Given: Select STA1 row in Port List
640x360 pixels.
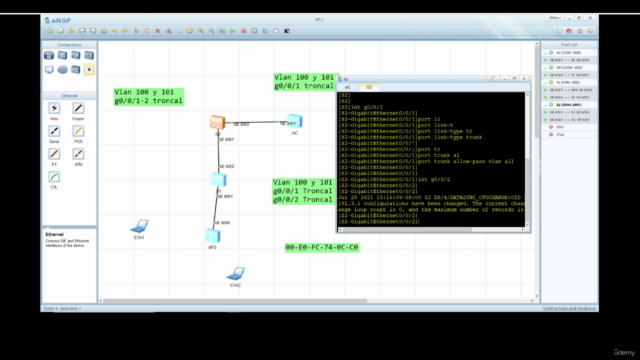Looking at the screenshot, I should tap(569, 127).
